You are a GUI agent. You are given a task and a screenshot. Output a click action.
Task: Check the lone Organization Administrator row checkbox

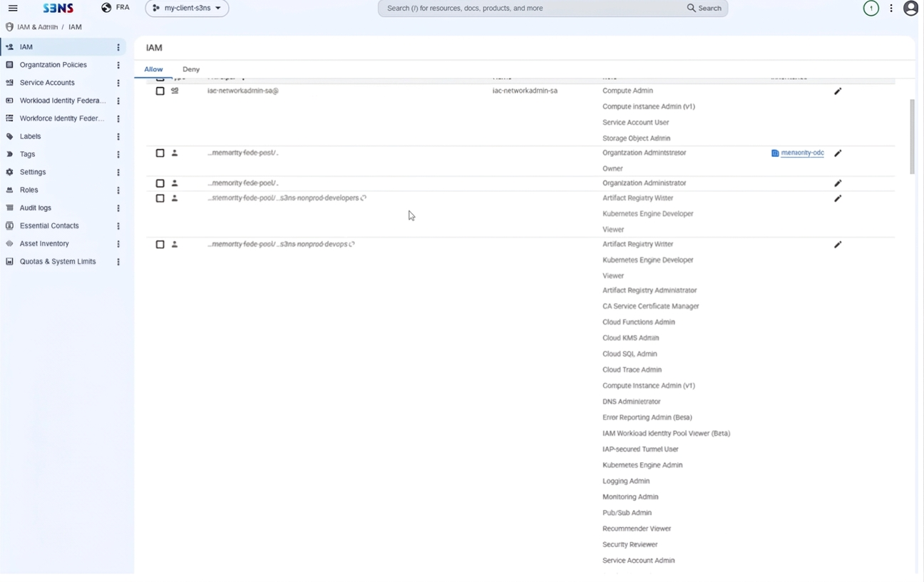tap(160, 183)
